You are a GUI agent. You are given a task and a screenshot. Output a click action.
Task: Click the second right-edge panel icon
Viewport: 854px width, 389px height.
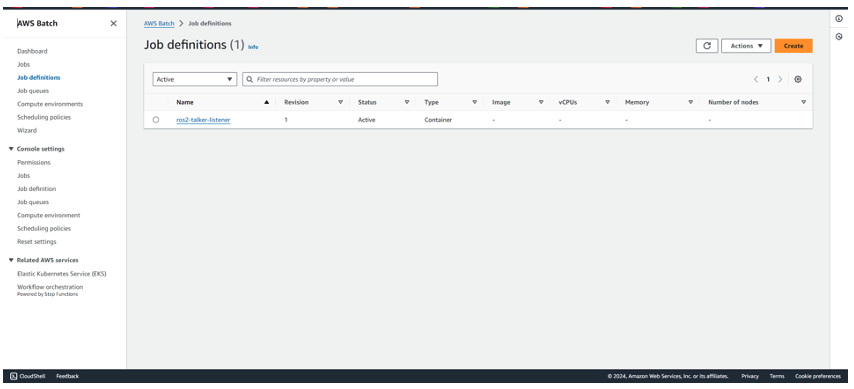pos(839,37)
